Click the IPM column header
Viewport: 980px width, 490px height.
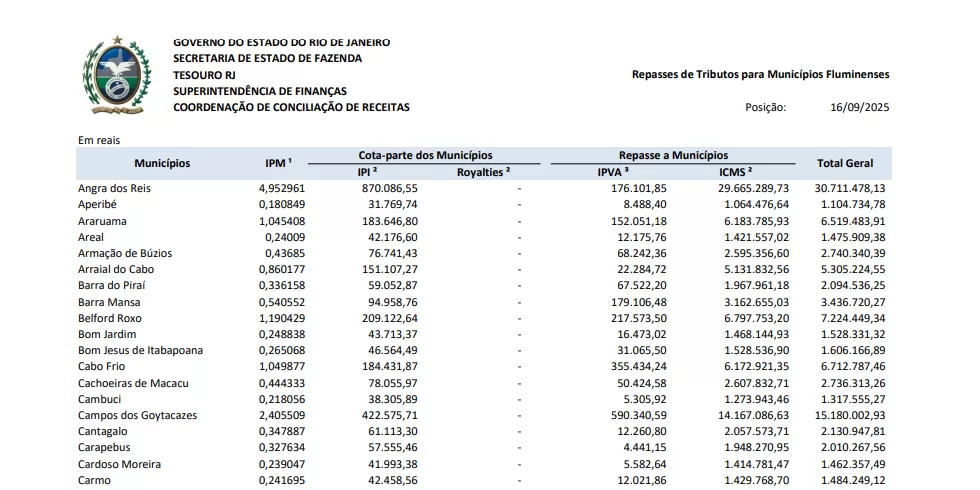(278, 163)
